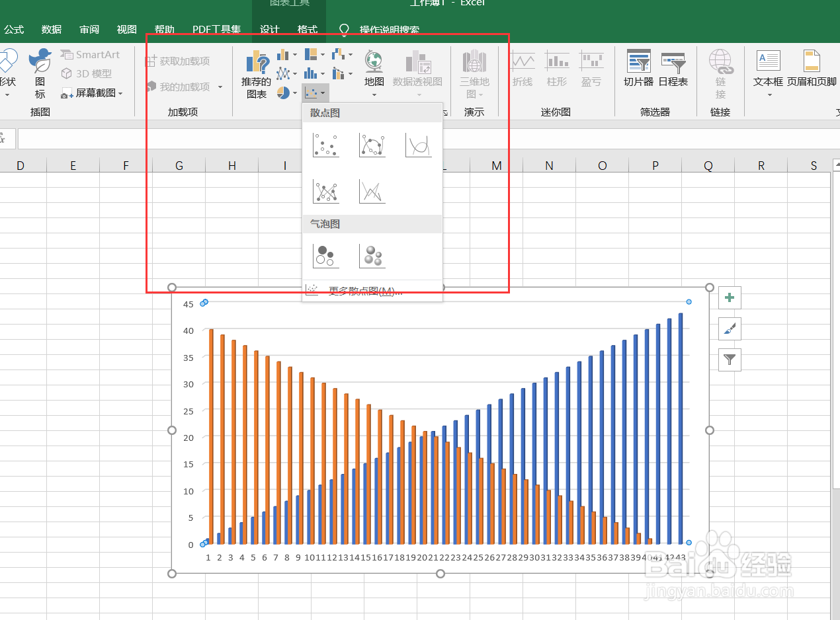Switch to the 设计 ribbon tab
Screen dimensions: 840x620
pos(269,29)
